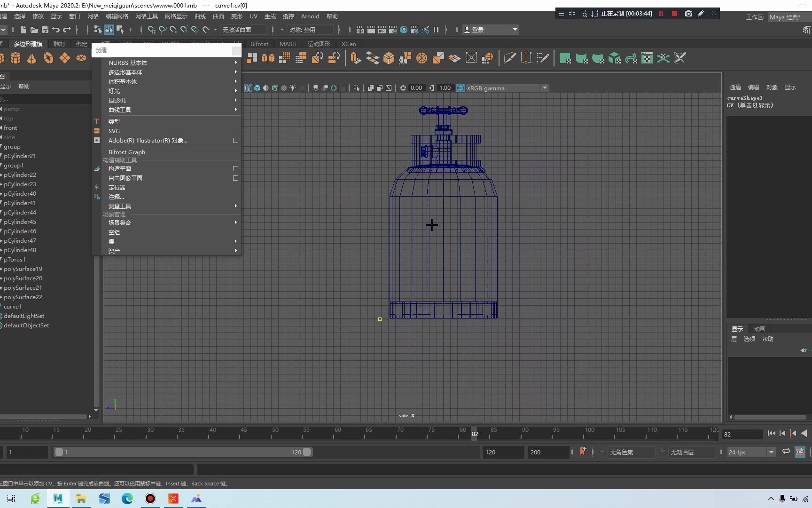
Task: Open the 登录 sign-in dropdown
Action: pyautogui.click(x=491, y=30)
